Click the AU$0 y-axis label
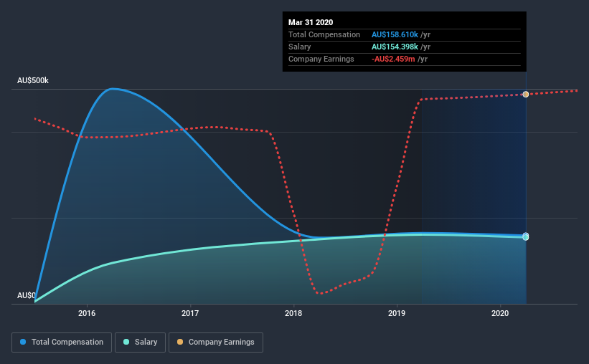Screen dimensions: 589x364 27,296
